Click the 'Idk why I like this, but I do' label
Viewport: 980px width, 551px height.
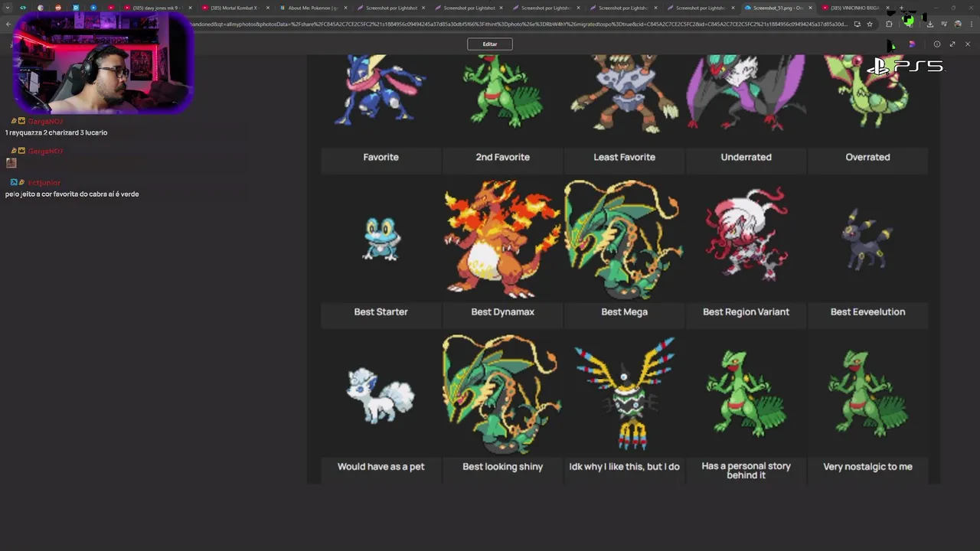click(x=624, y=466)
